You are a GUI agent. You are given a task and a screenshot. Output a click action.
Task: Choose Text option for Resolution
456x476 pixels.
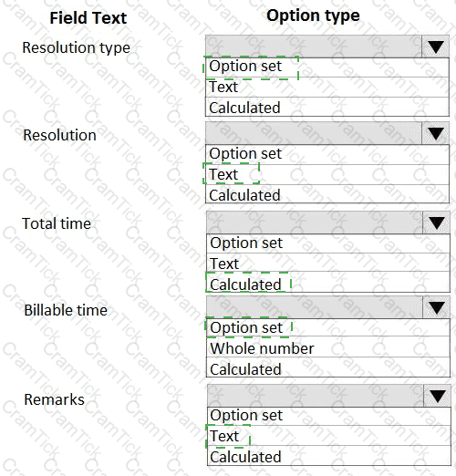click(327, 174)
